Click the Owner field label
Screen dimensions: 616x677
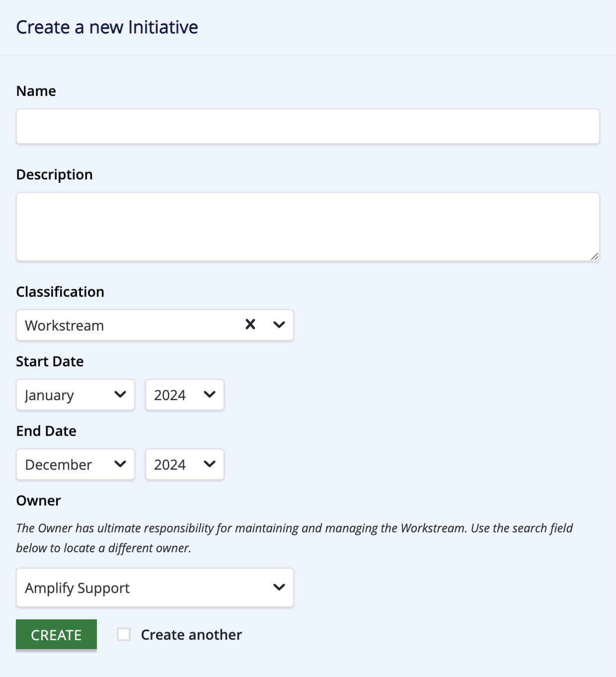(38, 501)
